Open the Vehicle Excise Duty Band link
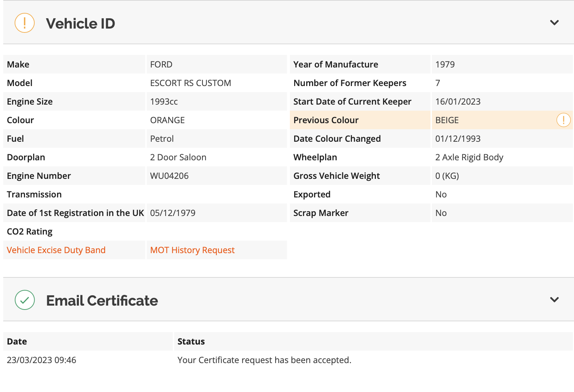Screen dimensions: 574x392 coord(56,250)
